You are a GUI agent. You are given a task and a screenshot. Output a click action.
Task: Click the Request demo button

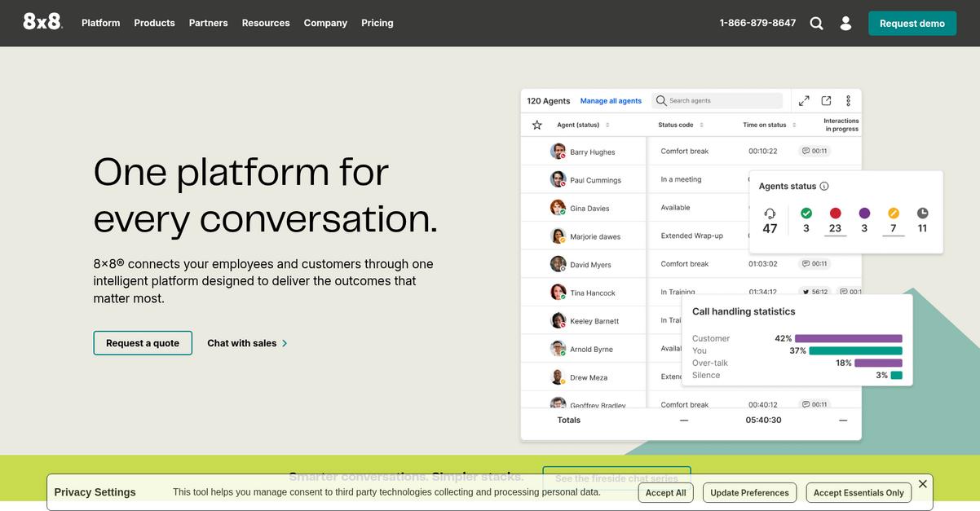[912, 23]
